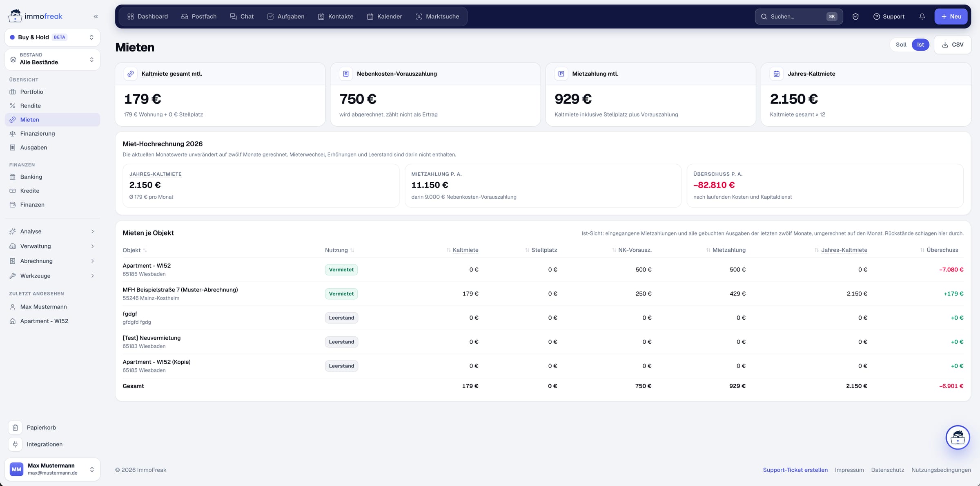
Task: Open Papierkorb trash icon
Action: tap(15, 428)
